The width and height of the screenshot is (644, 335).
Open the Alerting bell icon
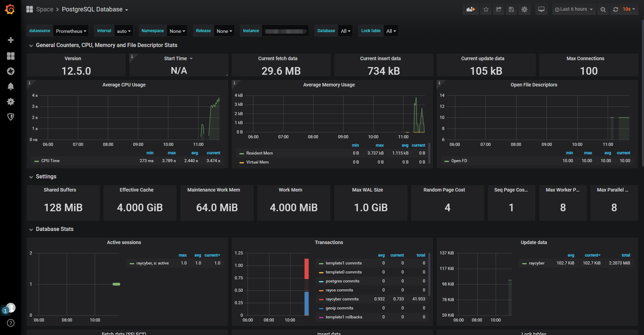(x=11, y=86)
